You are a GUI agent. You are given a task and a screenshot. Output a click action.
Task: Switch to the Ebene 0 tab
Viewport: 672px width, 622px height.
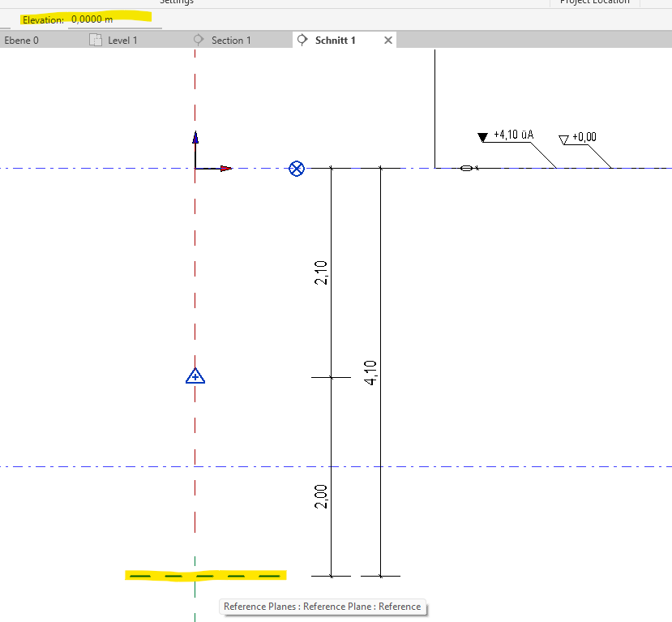pos(21,39)
